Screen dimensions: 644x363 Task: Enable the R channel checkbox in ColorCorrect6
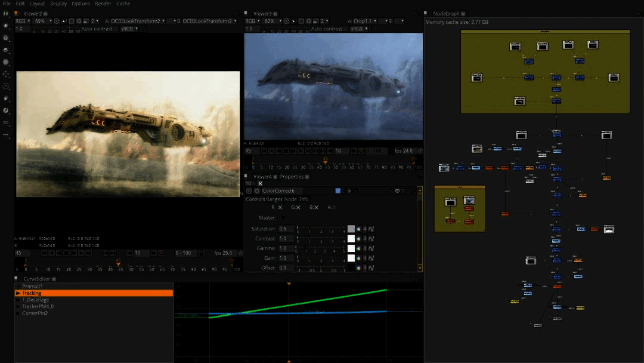coord(280,208)
